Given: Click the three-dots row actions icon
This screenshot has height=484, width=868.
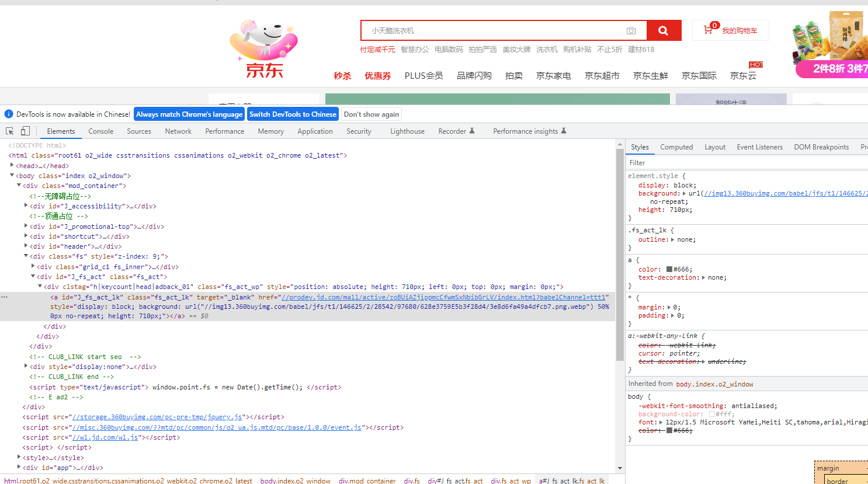Looking at the screenshot, I should pyautogui.click(x=5, y=297).
